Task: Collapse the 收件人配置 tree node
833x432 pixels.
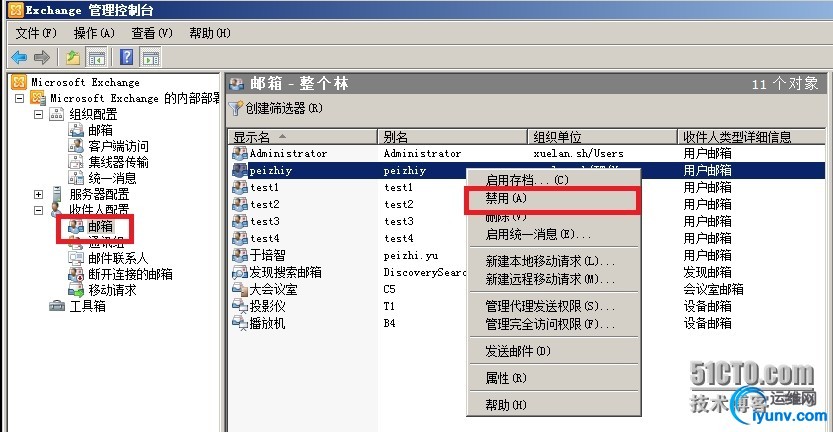Action: tap(38, 210)
